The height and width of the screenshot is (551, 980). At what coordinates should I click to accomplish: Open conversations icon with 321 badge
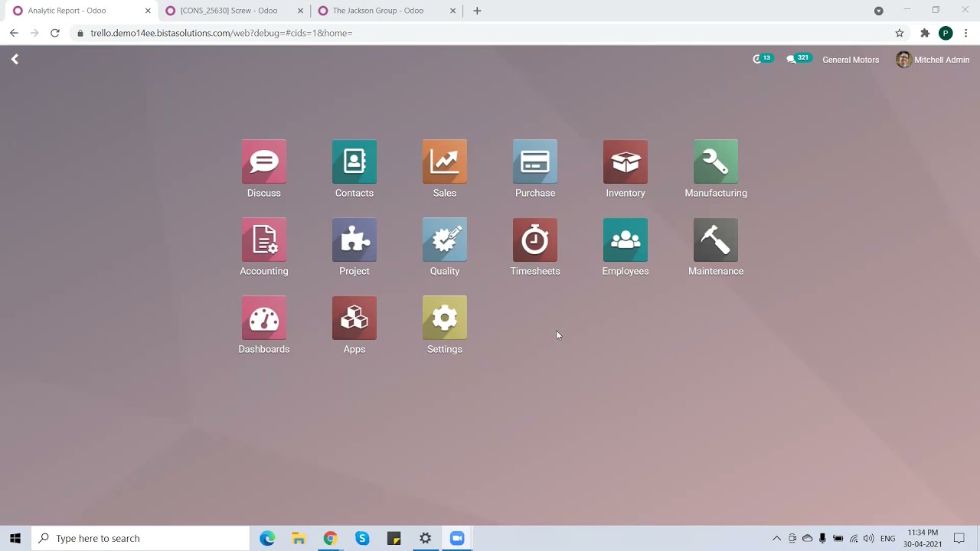point(799,59)
